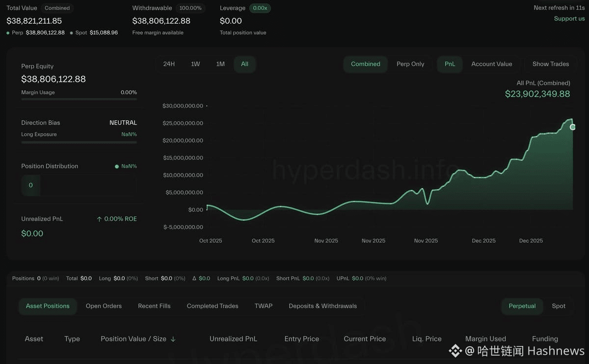Select the All time range
The image size is (589, 364).
pos(244,64)
